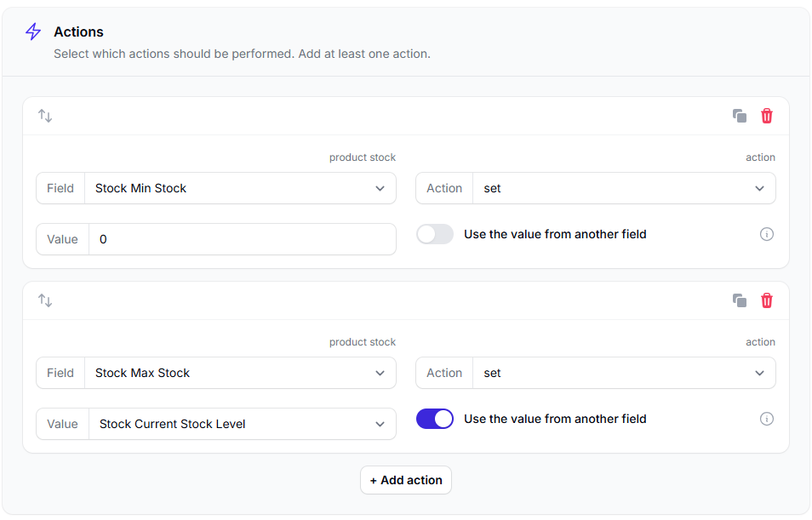This screenshot has height=520, width=812.
Task: Delete the Stock Max Stock action
Action: pos(766,300)
